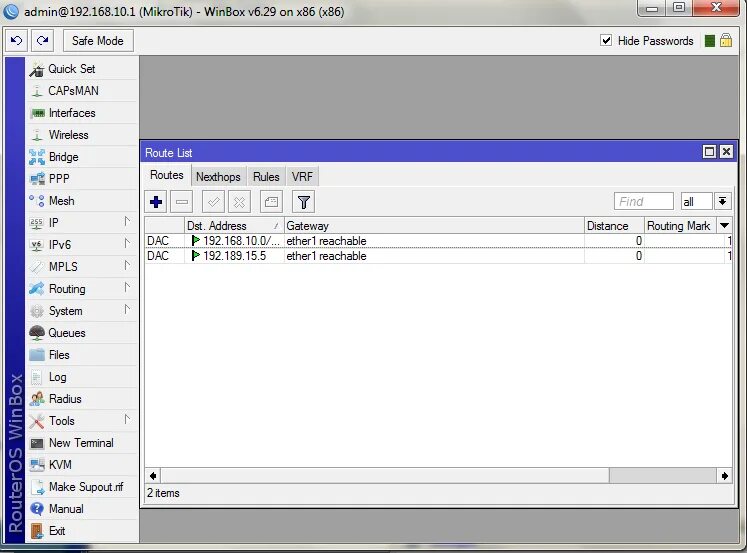This screenshot has height=553, width=747.
Task: Expand the MPLS submenu arrow
Action: 127,265
